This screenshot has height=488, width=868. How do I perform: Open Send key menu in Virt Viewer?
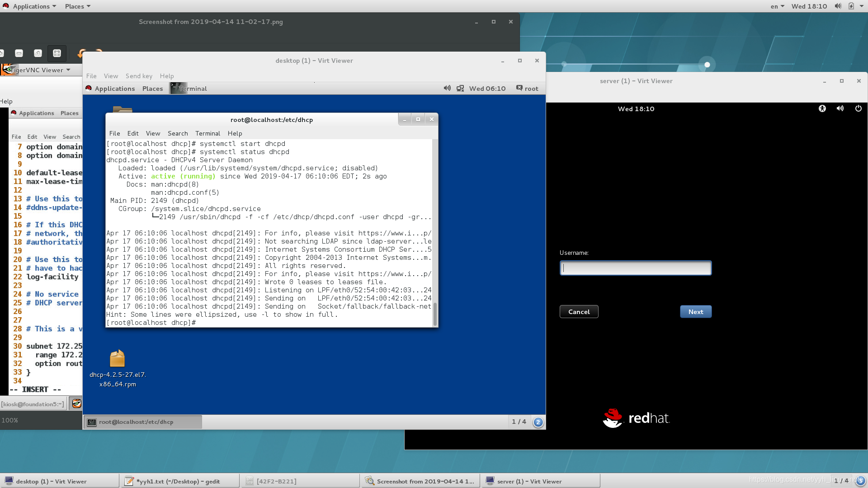point(139,76)
